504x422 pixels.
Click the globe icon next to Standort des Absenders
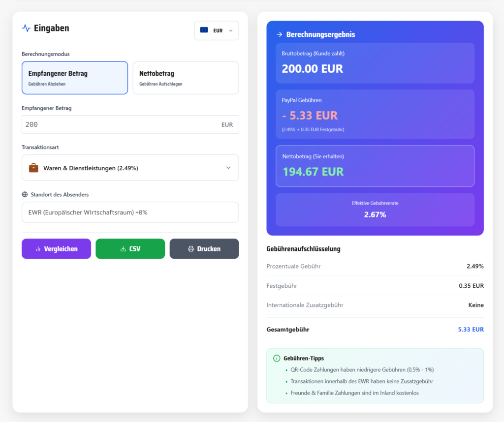click(x=25, y=194)
